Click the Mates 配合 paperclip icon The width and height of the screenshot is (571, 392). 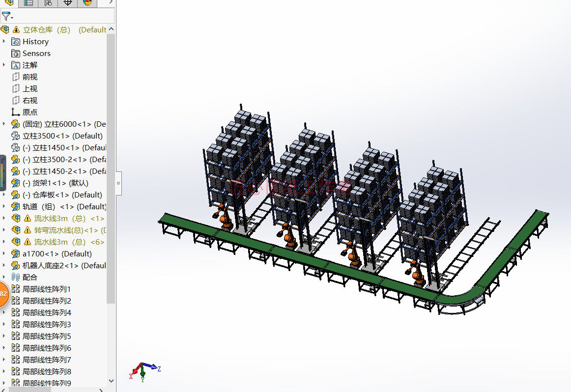tap(15, 277)
